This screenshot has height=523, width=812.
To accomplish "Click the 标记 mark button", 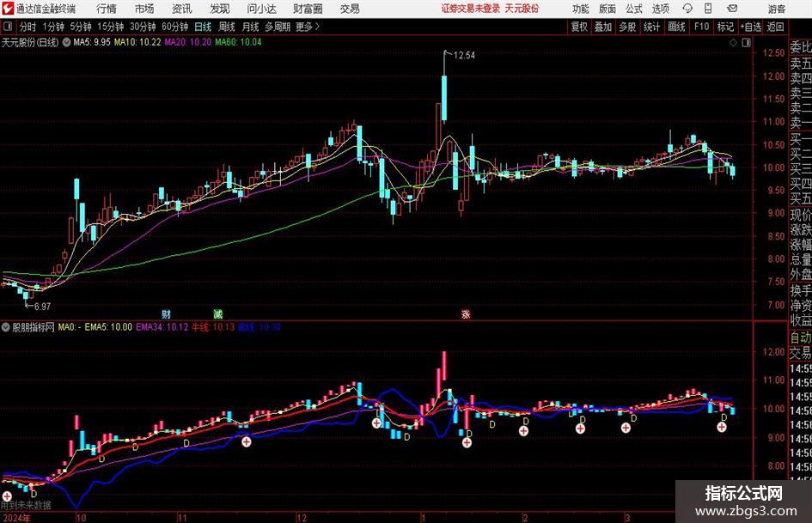I will 725,27.
